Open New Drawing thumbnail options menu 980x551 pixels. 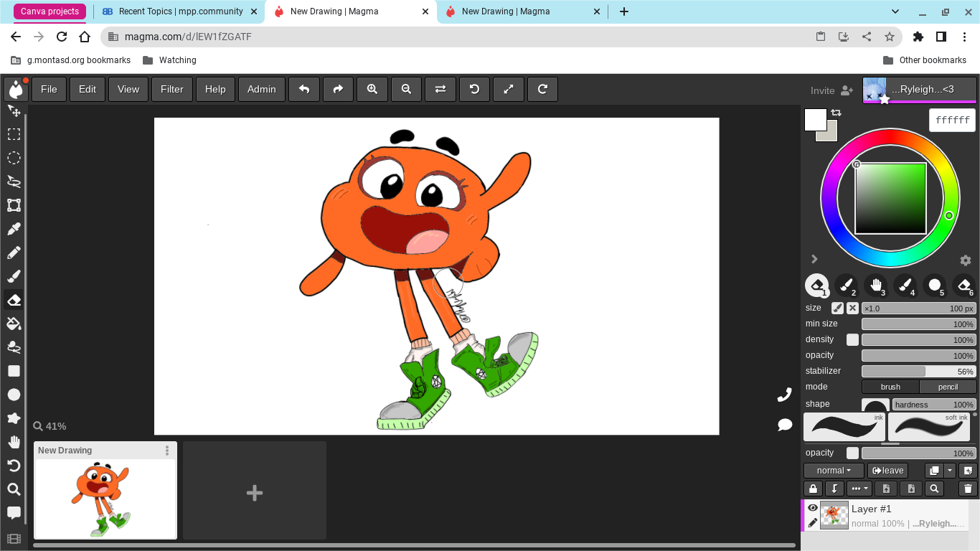167,451
